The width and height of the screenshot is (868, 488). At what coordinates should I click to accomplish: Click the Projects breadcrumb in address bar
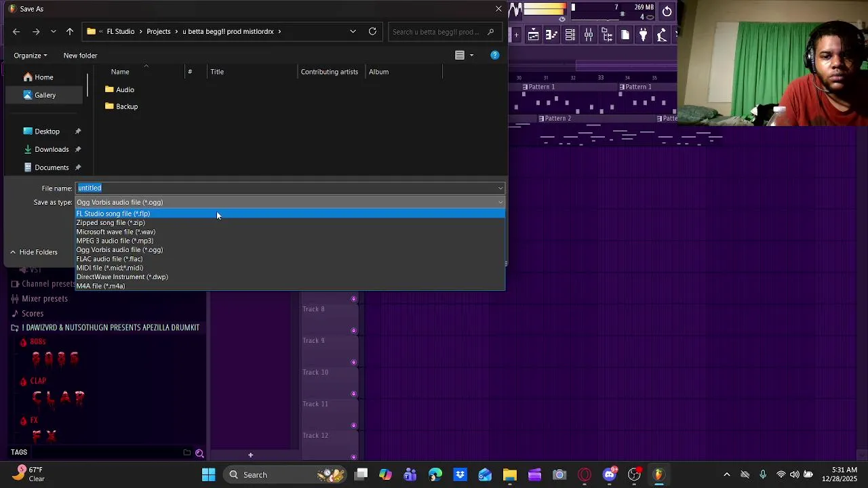point(159,31)
